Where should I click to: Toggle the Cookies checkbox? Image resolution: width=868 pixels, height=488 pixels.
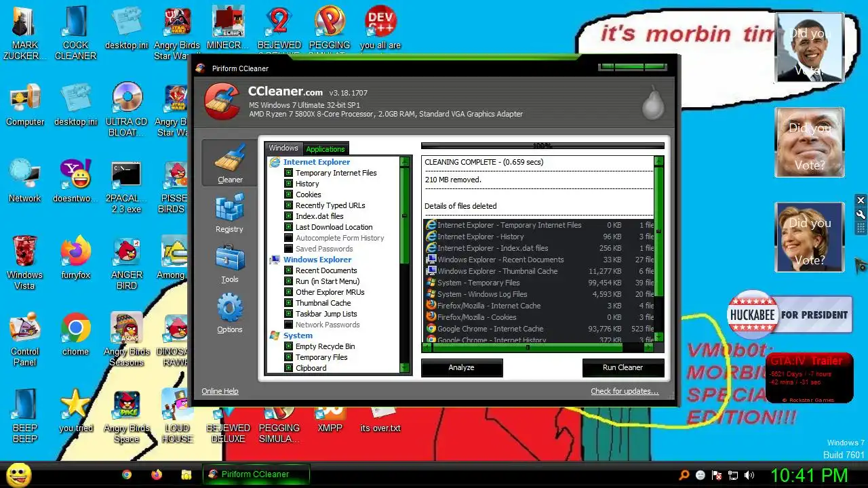tap(288, 195)
